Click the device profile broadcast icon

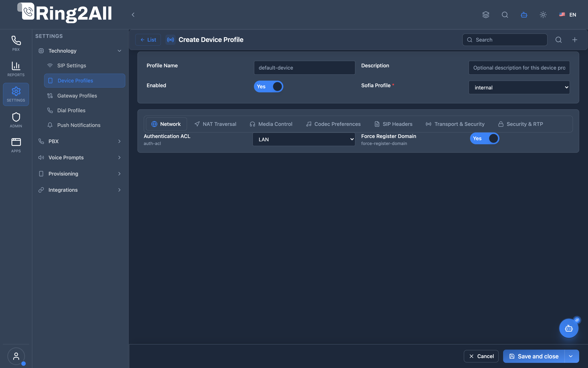click(170, 40)
